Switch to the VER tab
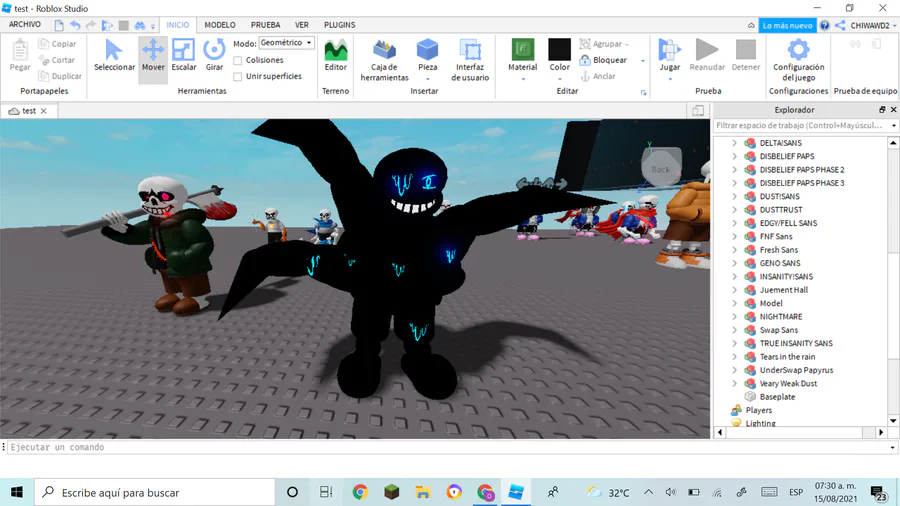This screenshot has width=900, height=506. coord(302,25)
